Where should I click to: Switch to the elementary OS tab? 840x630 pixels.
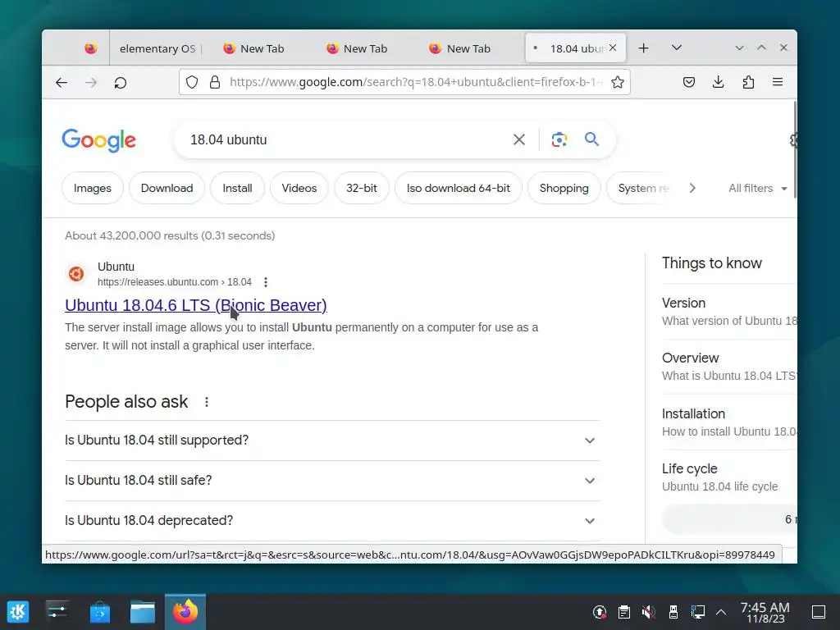tap(157, 48)
